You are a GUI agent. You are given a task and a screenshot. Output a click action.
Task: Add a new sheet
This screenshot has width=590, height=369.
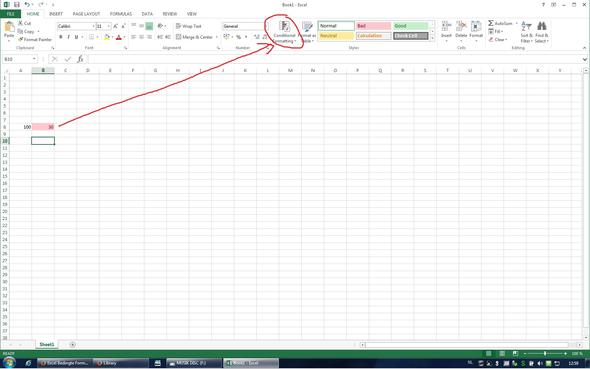coord(73,345)
